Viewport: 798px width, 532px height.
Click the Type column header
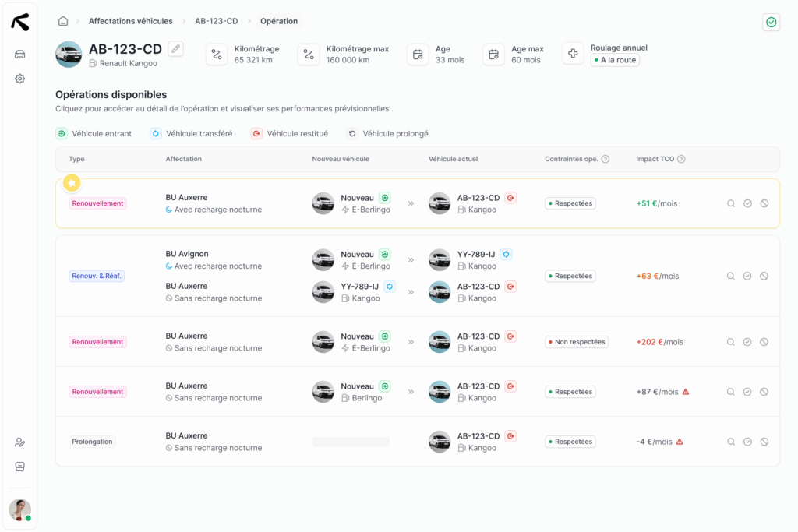tap(76, 159)
